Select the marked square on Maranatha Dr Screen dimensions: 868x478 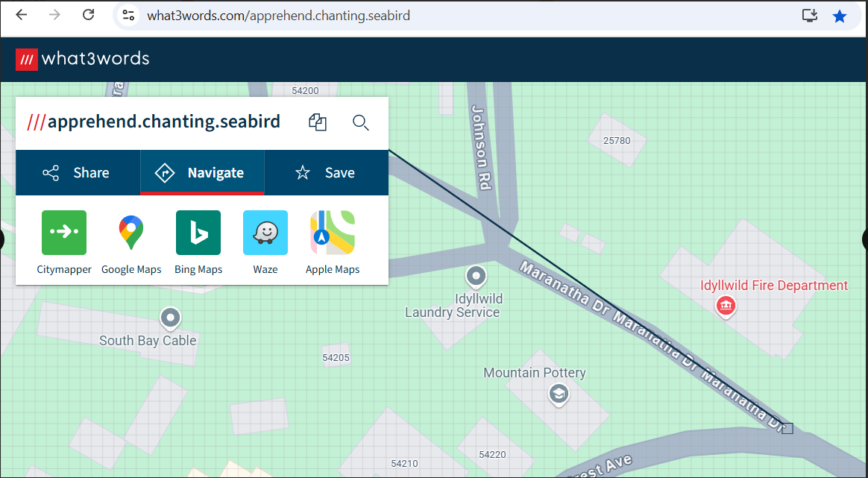(x=787, y=428)
